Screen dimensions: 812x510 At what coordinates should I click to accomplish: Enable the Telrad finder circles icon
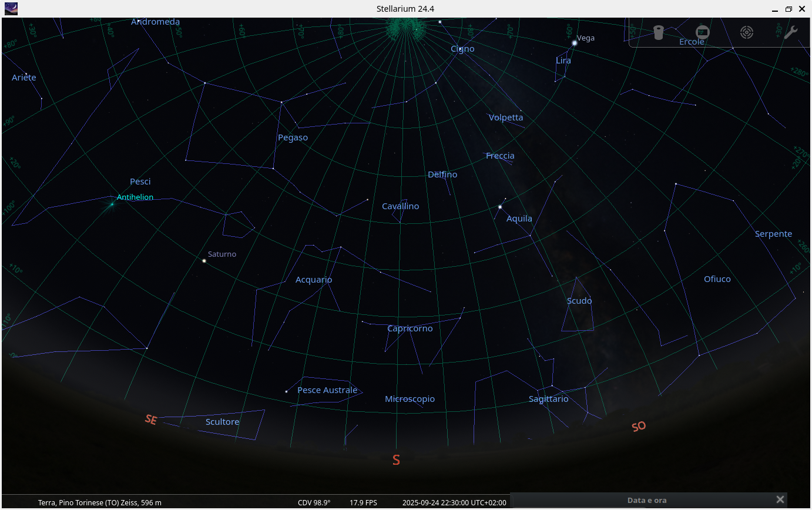coord(747,32)
